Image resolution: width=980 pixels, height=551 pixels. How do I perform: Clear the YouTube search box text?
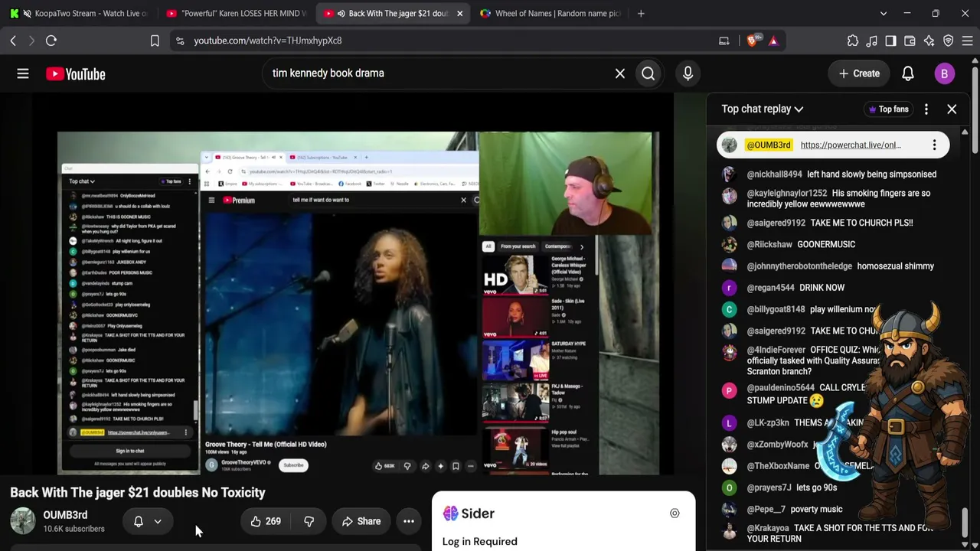click(x=620, y=73)
